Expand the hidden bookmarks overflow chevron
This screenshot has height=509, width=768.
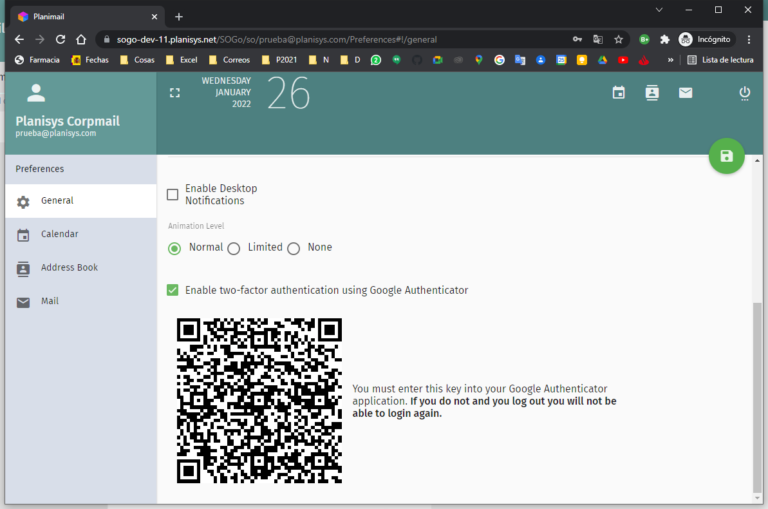pyautogui.click(x=670, y=60)
